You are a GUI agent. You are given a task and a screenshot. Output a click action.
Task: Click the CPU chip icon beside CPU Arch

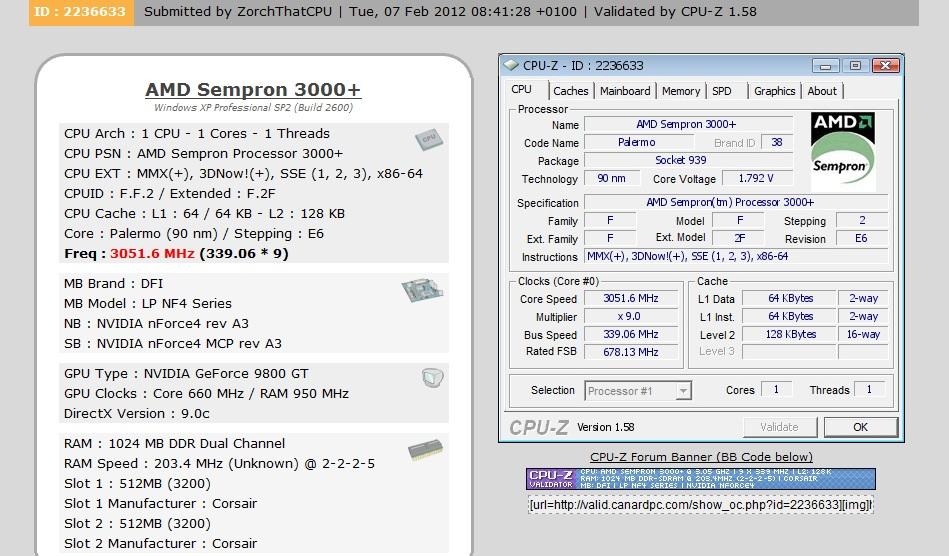click(x=429, y=140)
